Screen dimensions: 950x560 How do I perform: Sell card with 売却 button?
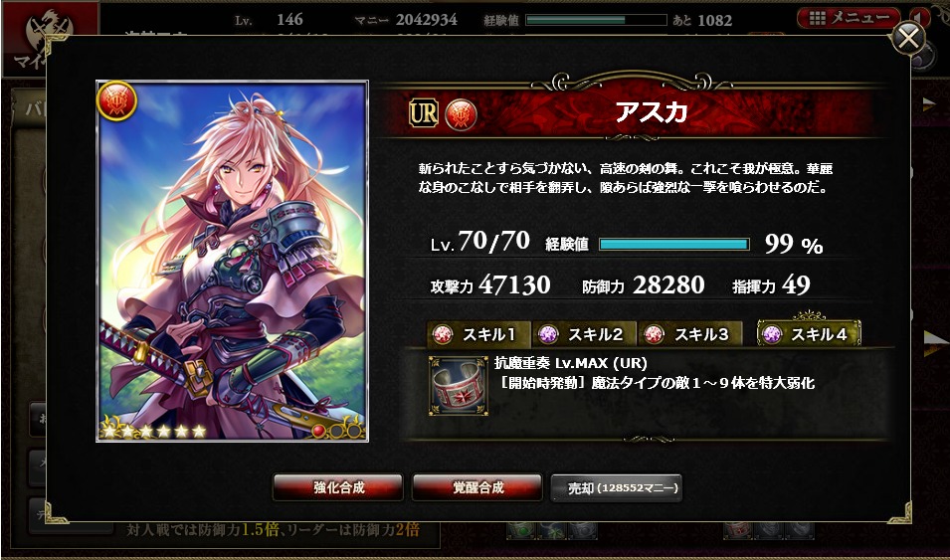tap(617, 487)
